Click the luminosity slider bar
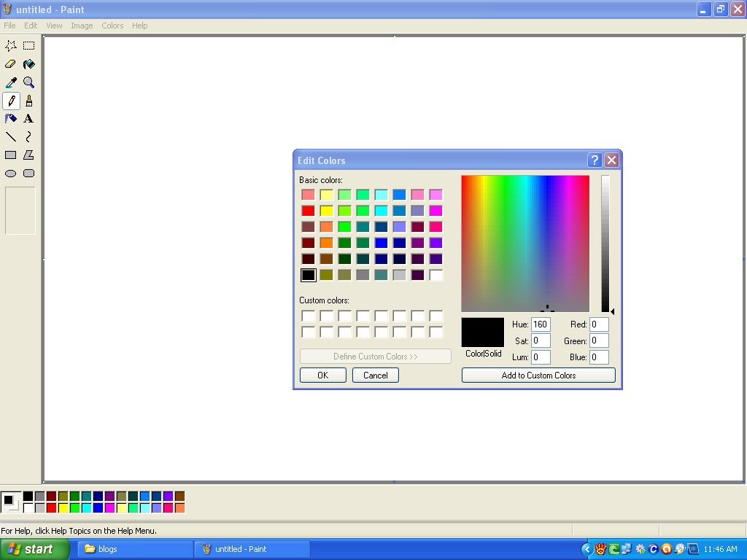 click(605, 244)
